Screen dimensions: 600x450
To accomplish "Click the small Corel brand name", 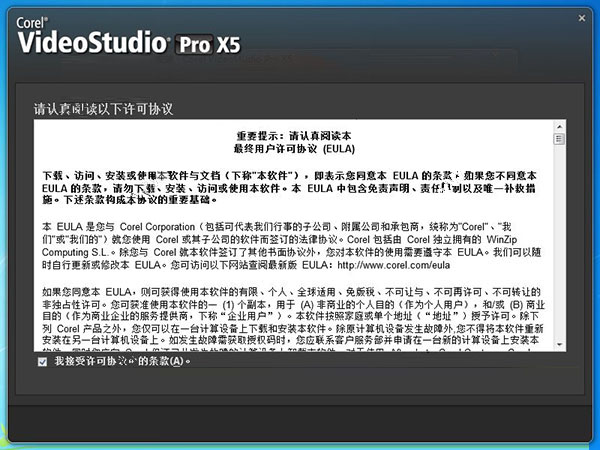I will tap(32, 23).
